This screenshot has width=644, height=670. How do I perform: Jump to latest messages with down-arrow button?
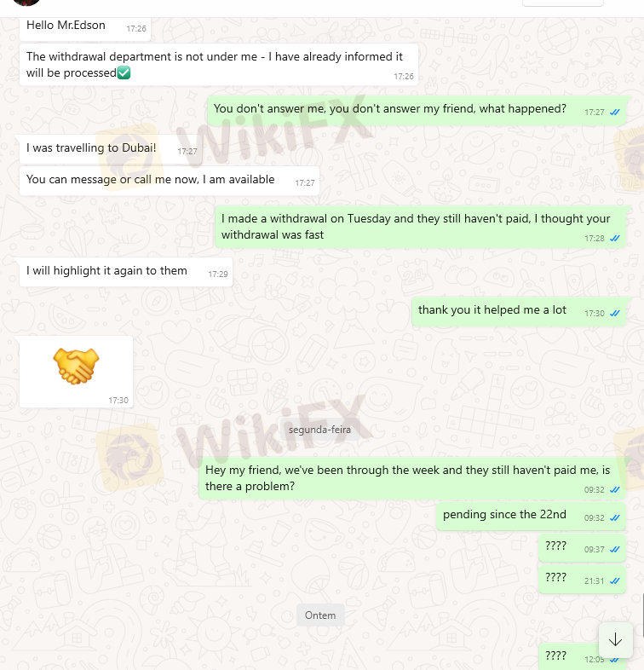(615, 639)
